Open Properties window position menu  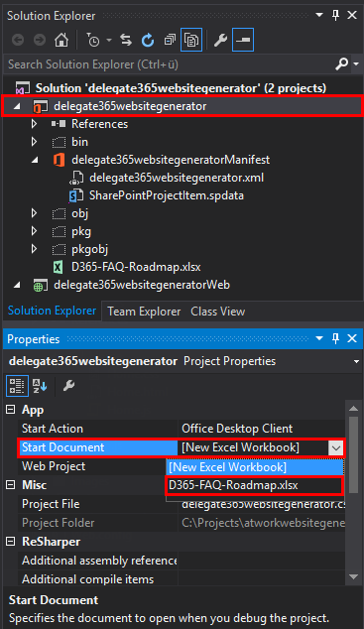319,338
